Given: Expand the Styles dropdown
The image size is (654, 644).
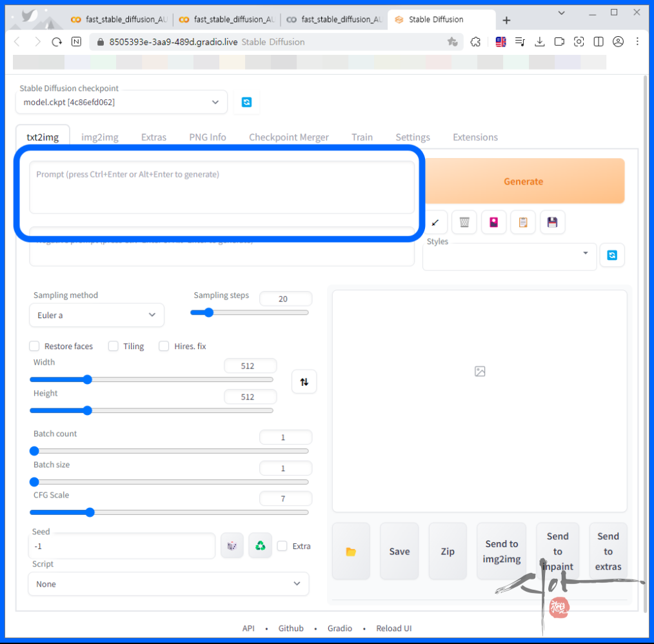Looking at the screenshot, I should tap(510, 257).
